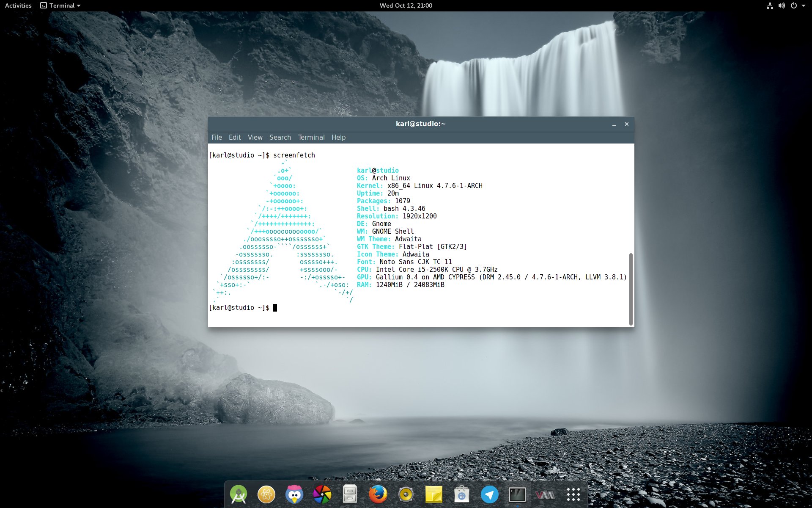812x508 pixels.
Task: Click the GPU line 'Gallium 0.4 on AMD CYPRESS'
Action: pos(425,277)
